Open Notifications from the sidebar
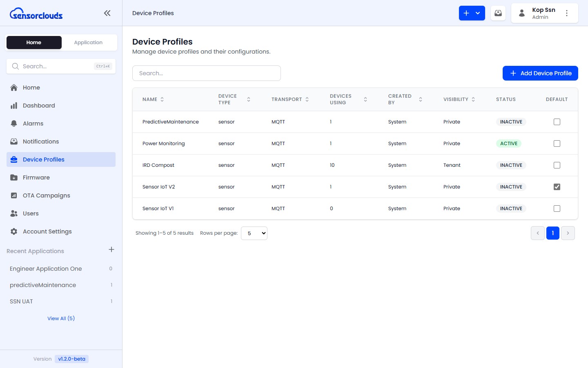588x368 pixels. pyautogui.click(x=41, y=141)
